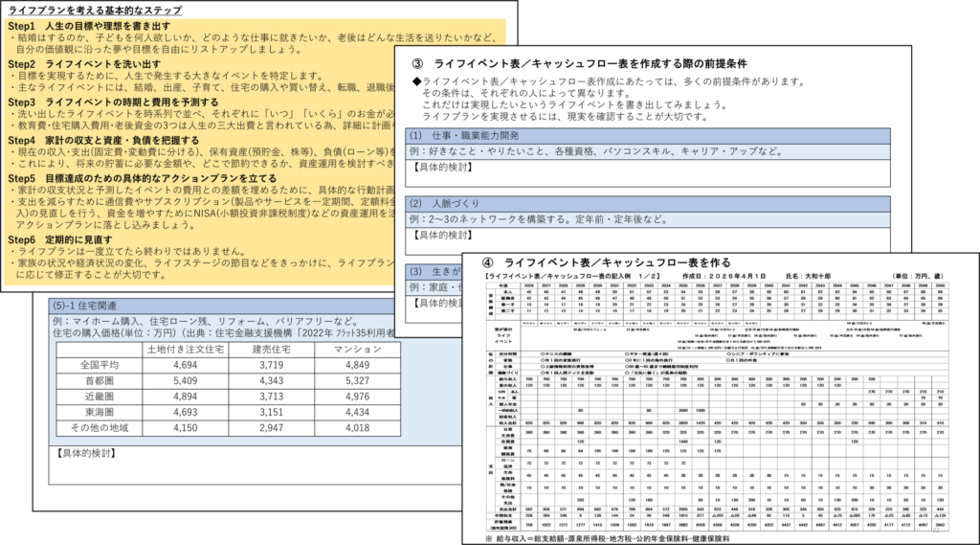Click the cell with value 4,434

358,413
